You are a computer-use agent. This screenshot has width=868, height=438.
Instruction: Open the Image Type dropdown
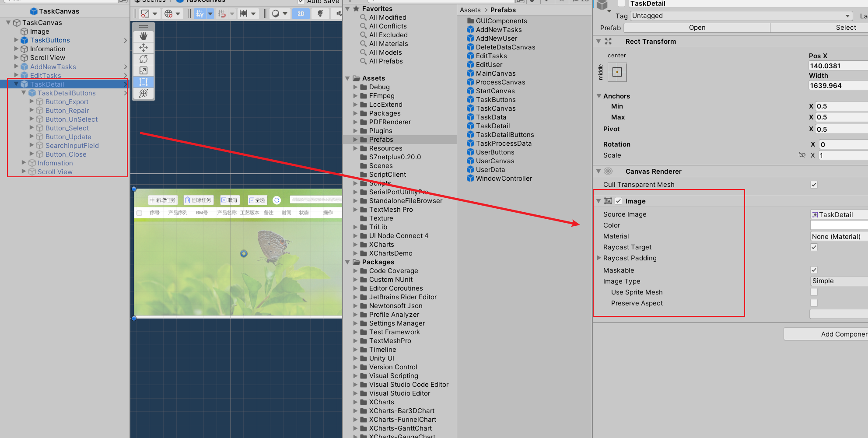tap(839, 281)
